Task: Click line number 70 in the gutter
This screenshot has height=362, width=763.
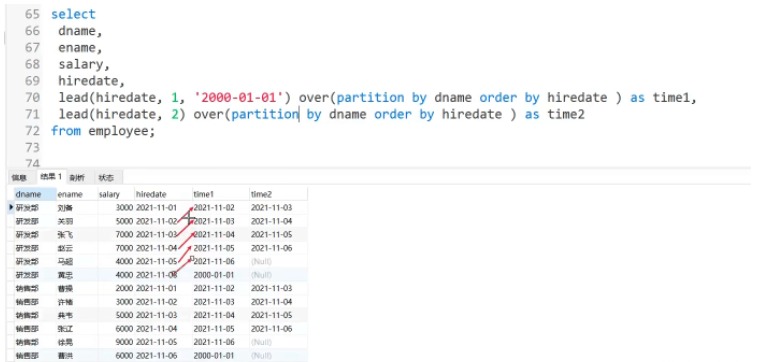Action: point(32,98)
